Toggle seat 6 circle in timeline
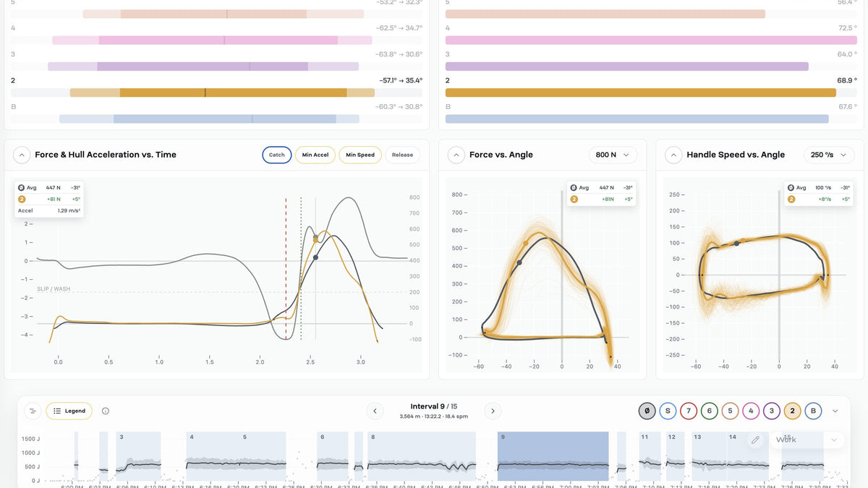The height and width of the screenshot is (488, 868). pyautogui.click(x=710, y=411)
